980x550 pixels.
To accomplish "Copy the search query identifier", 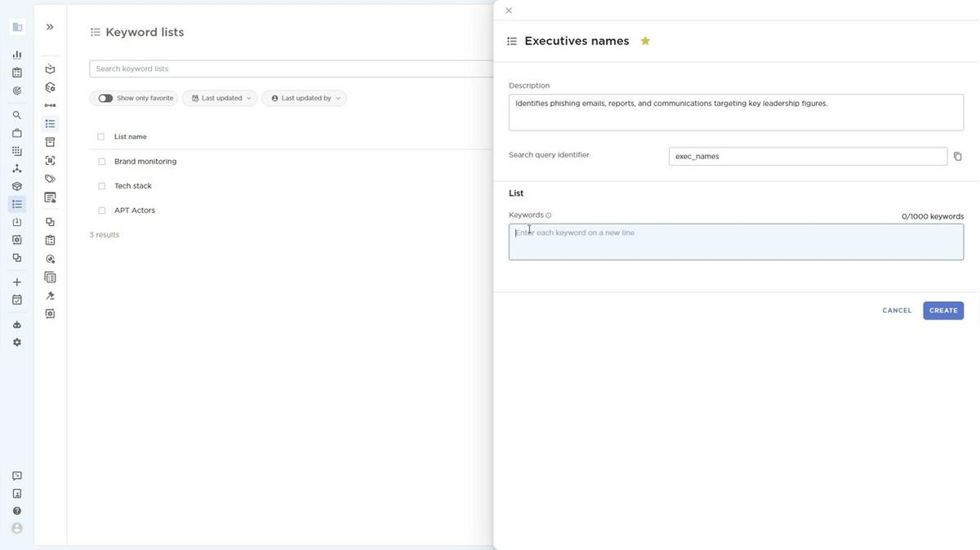I will (x=958, y=156).
